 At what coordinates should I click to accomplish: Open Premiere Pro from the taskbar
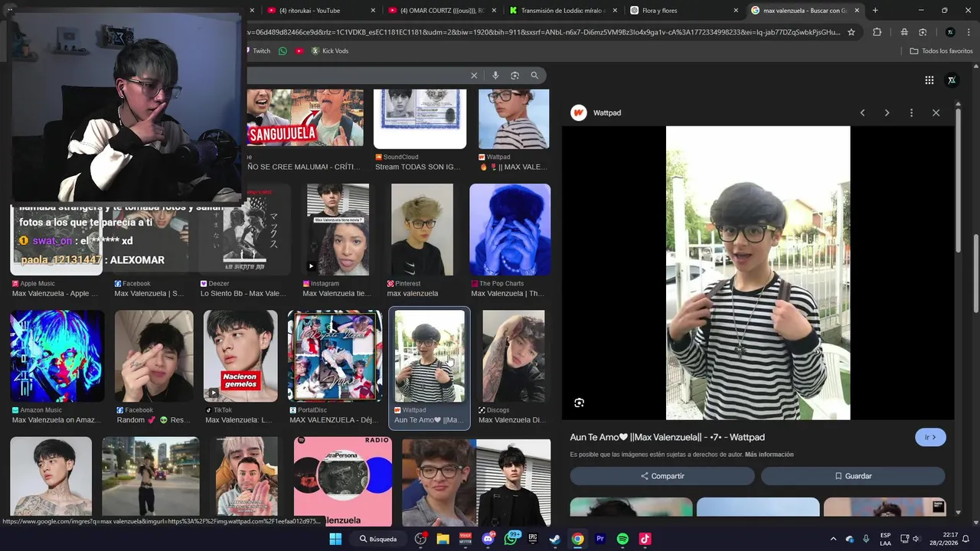(600, 539)
